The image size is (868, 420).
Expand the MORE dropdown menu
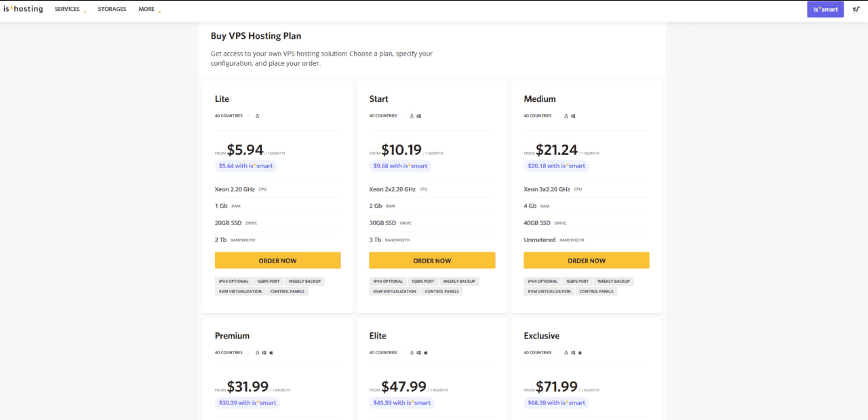click(147, 9)
